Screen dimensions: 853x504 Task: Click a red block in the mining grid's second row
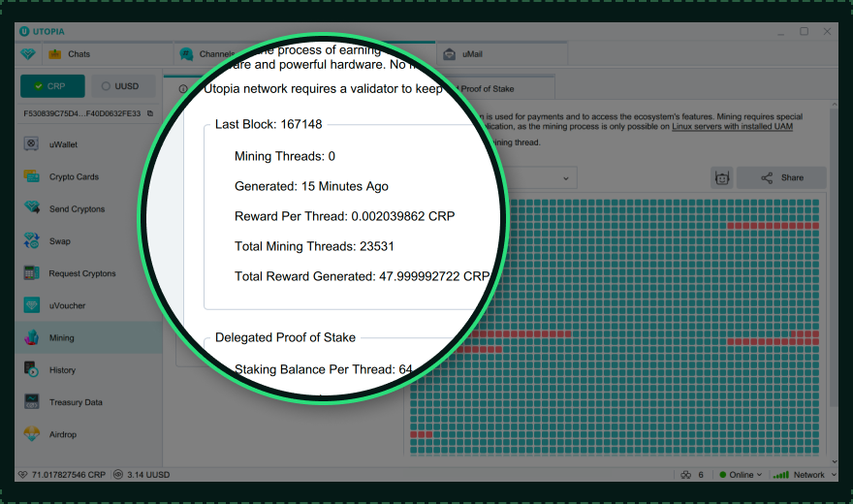(774, 225)
